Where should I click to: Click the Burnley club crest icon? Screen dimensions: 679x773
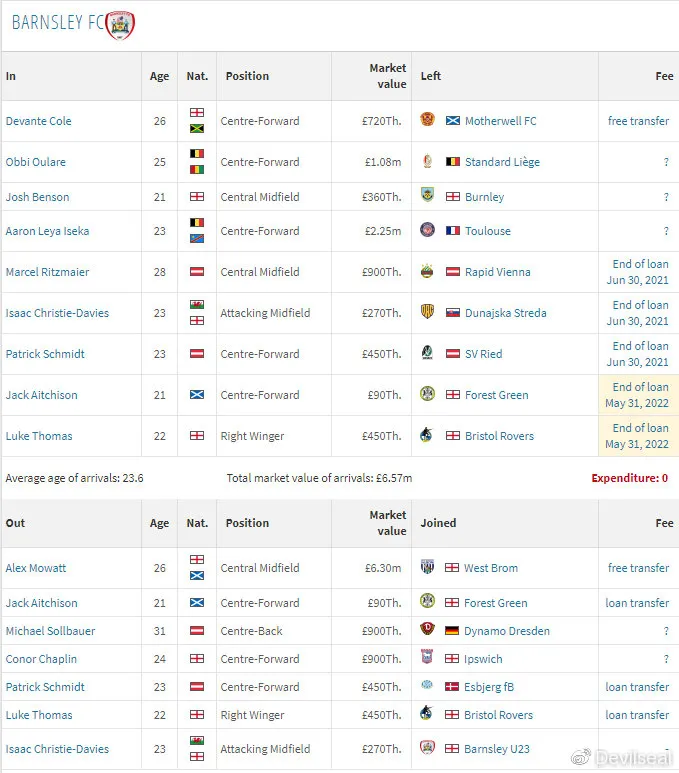(428, 195)
